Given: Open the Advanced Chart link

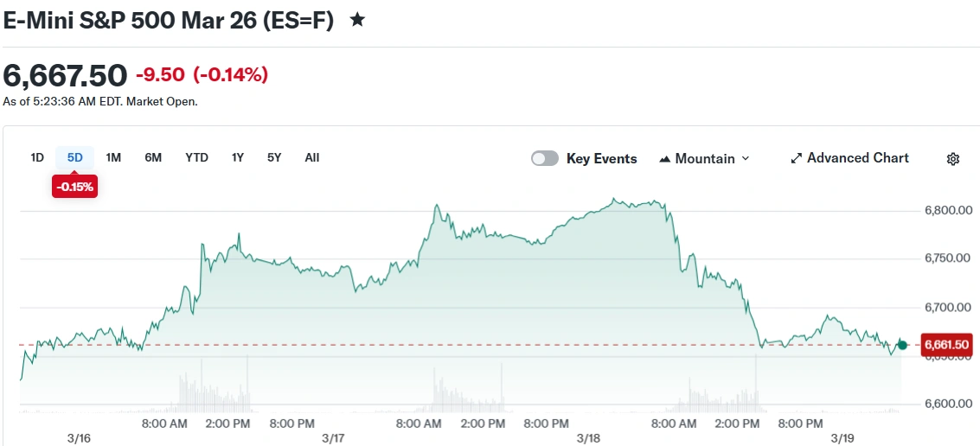Looking at the screenshot, I should point(849,158).
